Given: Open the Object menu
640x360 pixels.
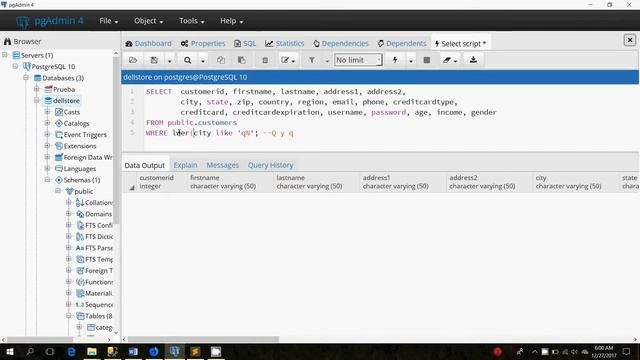Looking at the screenshot, I should (x=148, y=21).
